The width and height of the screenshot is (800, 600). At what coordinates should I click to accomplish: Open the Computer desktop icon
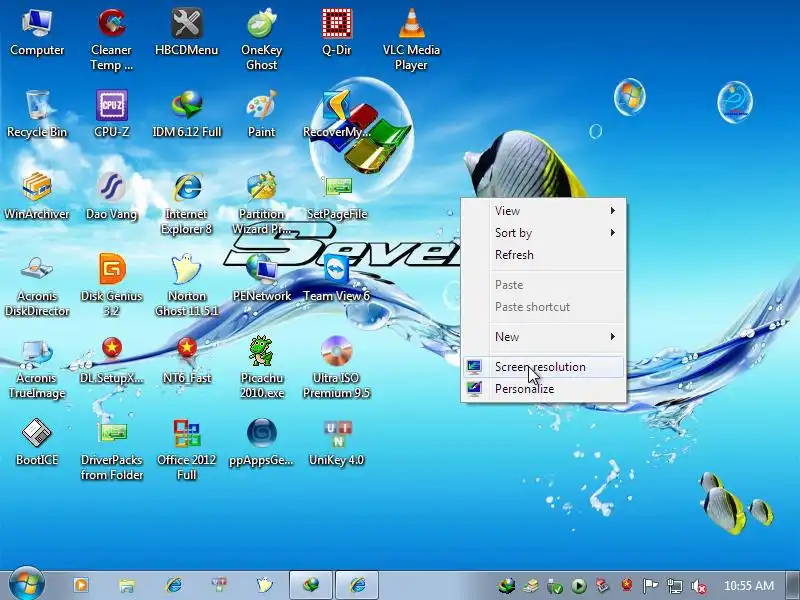coord(37,33)
